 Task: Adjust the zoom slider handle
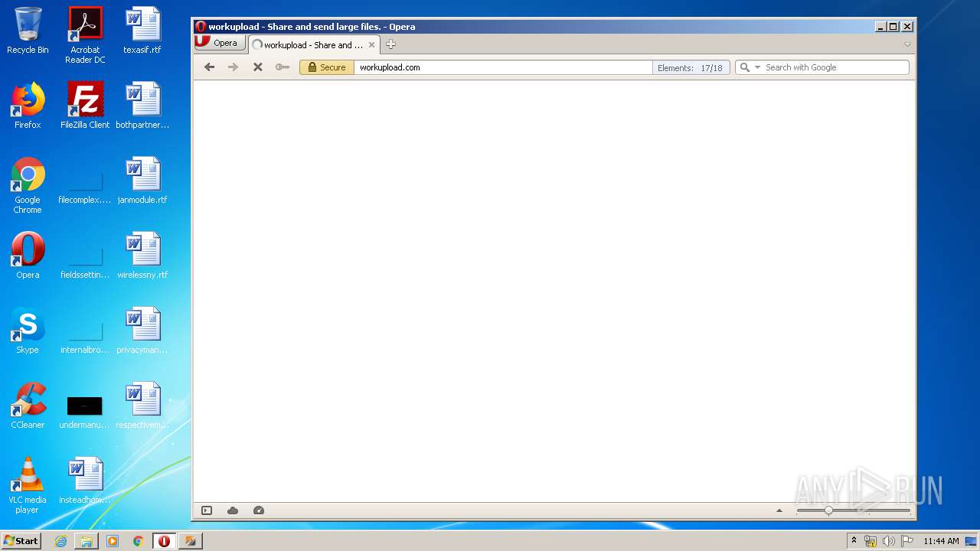click(x=828, y=510)
